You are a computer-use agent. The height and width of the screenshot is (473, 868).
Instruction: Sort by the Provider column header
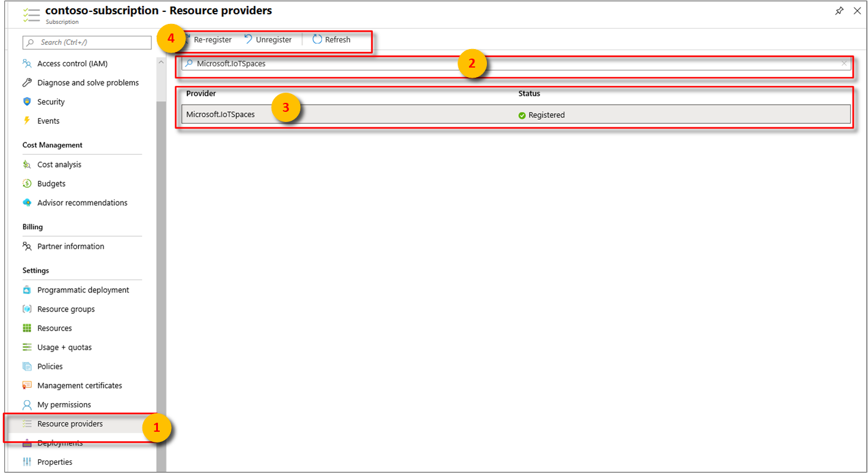(x=201, y=94)
